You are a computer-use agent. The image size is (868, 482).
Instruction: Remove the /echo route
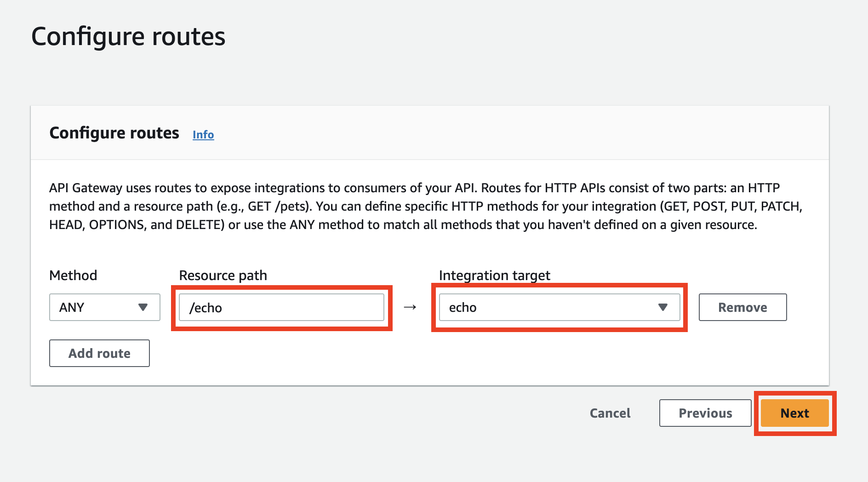pyautogui.click(x=742, y=307)
